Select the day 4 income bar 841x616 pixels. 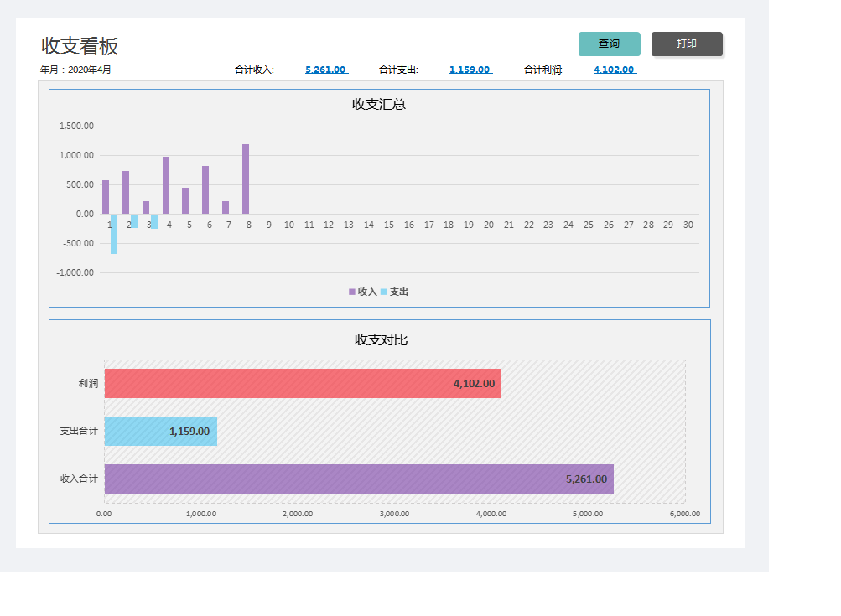click(x=166, y=185)
